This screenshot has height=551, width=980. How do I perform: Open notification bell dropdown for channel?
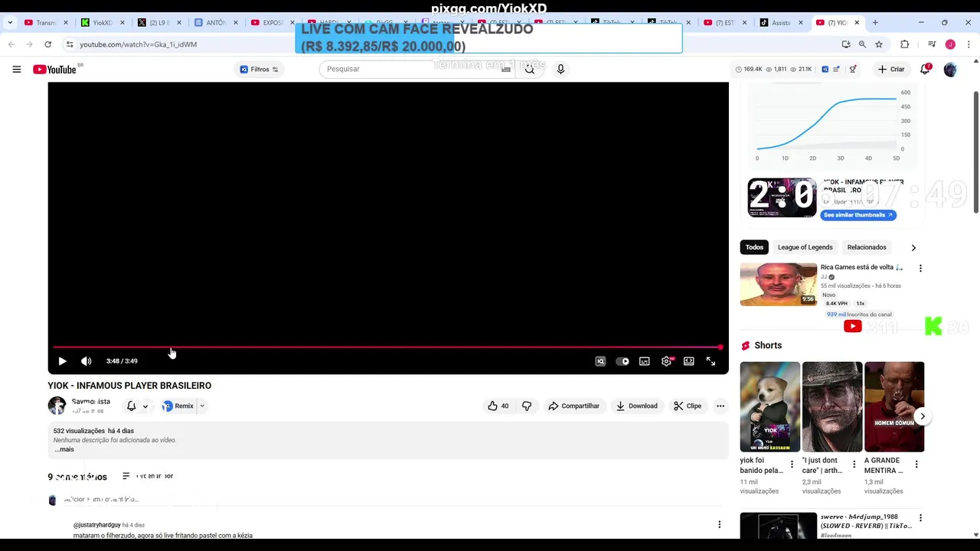click(x=137, y=406)
